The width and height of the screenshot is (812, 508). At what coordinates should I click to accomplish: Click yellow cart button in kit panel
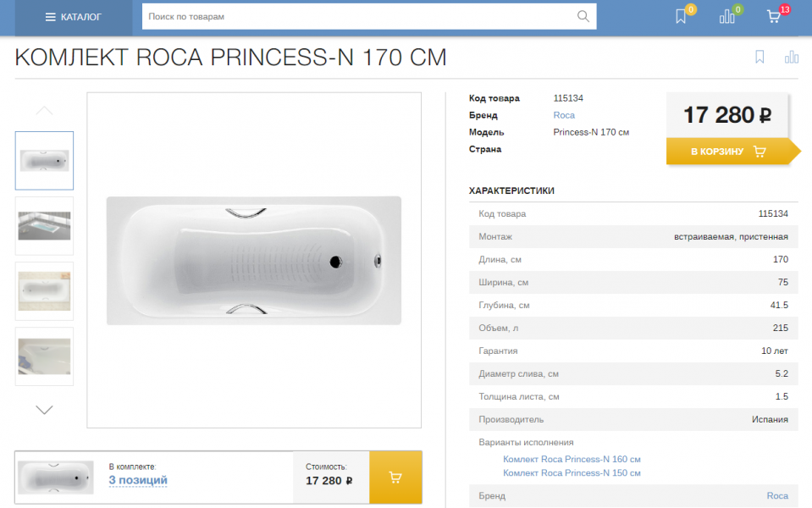click(395, 478)
